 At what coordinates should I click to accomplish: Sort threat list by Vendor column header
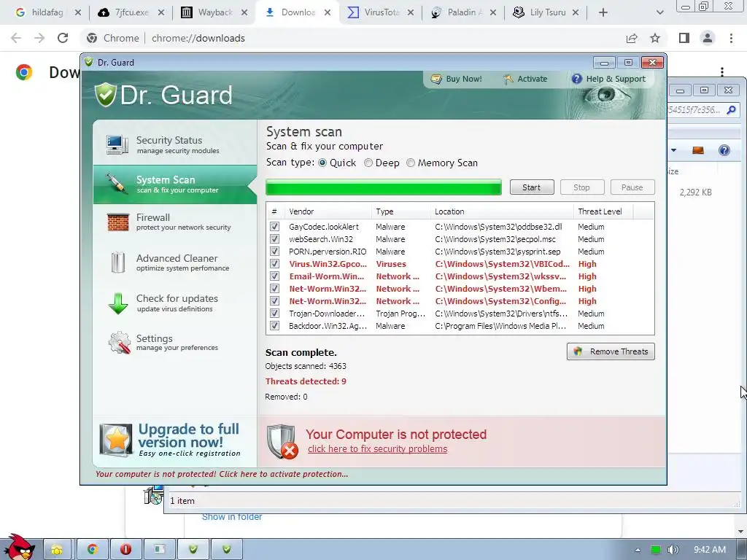328,211
